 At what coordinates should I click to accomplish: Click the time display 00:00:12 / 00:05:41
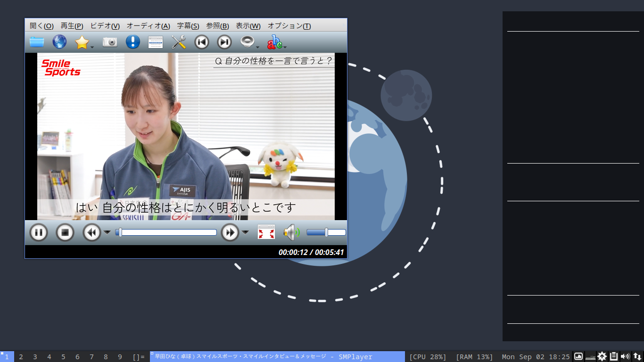(311, 252)
